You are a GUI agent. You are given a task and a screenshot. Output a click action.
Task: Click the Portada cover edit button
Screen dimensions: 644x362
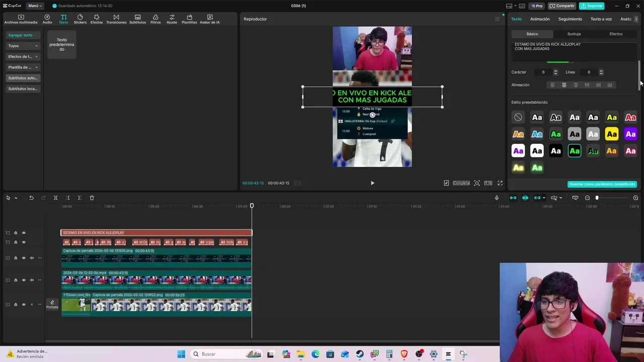click(x=52, y=305)
